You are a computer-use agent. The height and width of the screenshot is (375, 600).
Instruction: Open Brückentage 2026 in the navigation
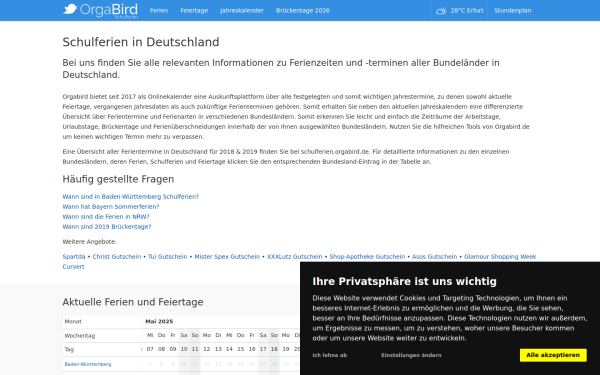tap(303, 11)
